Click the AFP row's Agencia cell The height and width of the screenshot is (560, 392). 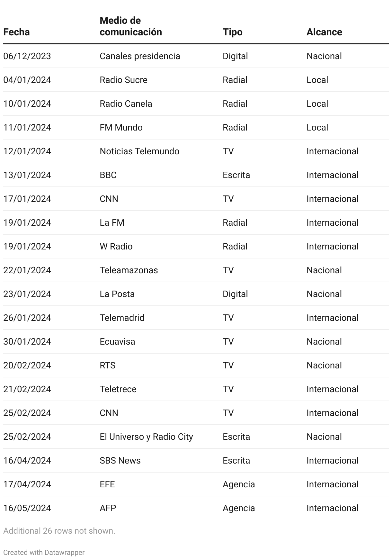[x=238, y=508]
